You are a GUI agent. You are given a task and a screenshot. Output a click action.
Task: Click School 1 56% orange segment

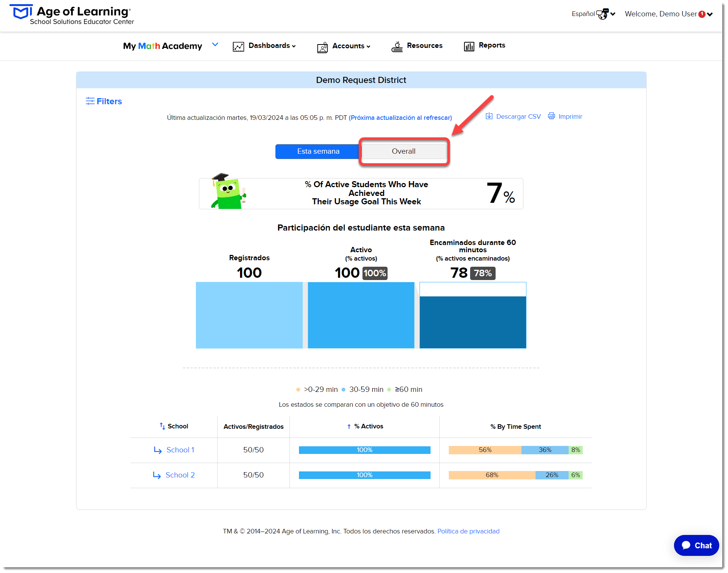(485, 450)
